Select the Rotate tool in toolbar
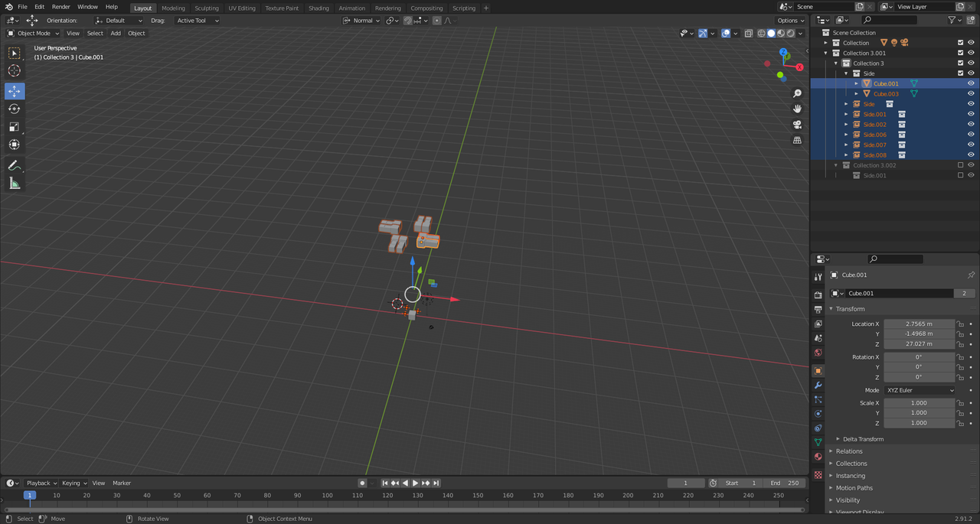Viewport: 980px width, 524px height. (15, 109)
